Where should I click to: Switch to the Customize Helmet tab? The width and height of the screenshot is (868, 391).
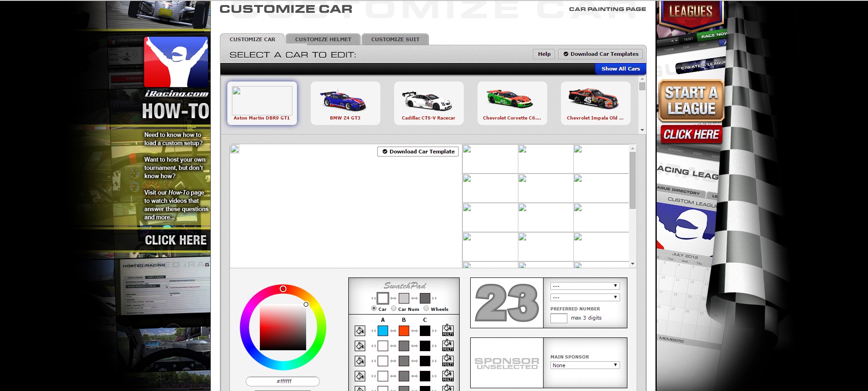pyautogui.click(x=323, y=39)
